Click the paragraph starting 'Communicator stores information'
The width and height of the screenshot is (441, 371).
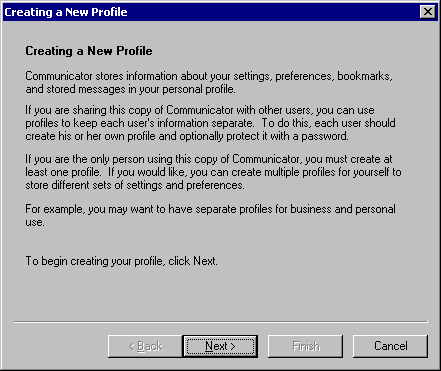pos(209,83)
